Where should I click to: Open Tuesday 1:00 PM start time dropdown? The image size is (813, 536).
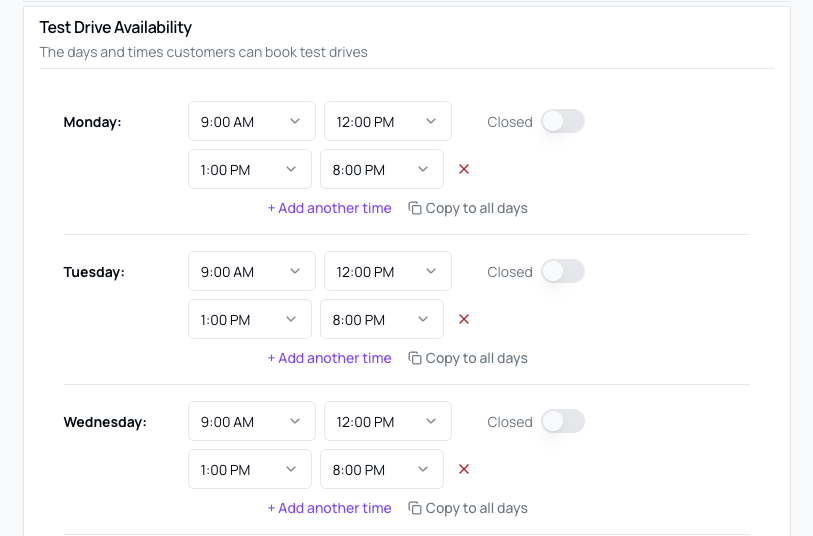click(250, 319)
